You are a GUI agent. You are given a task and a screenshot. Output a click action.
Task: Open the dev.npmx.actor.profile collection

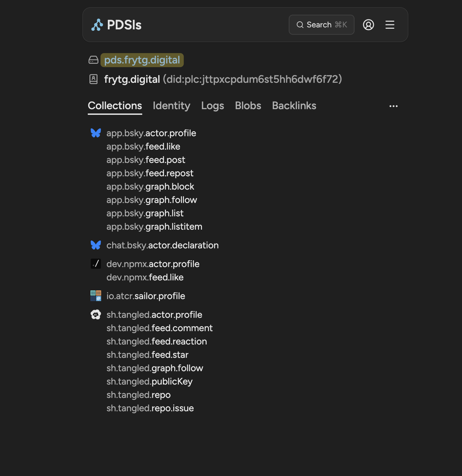[x=153, y=264]
